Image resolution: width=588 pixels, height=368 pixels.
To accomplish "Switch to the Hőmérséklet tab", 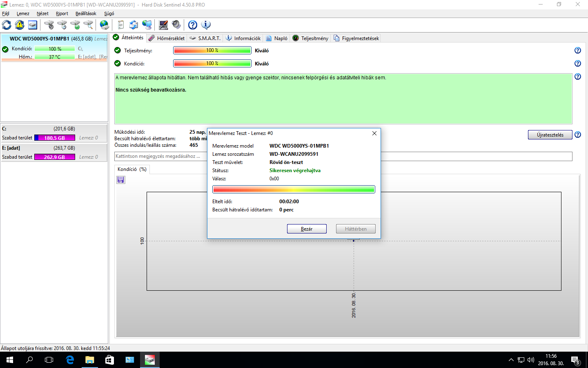I will [166, 38].
